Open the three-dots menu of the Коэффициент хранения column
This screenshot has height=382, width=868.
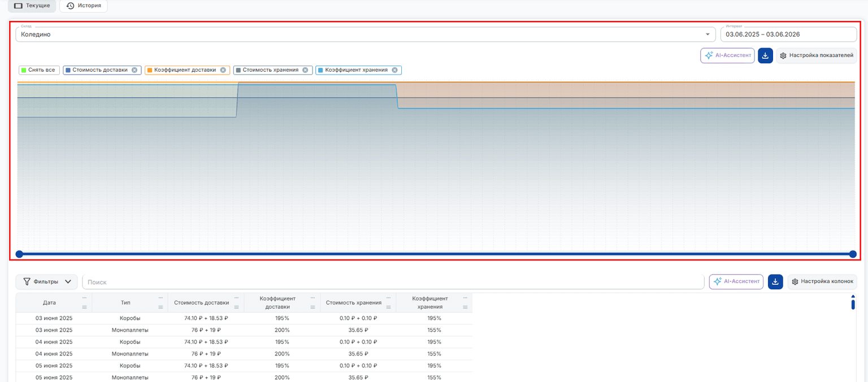pyautogui.click(x=465, y=298)
